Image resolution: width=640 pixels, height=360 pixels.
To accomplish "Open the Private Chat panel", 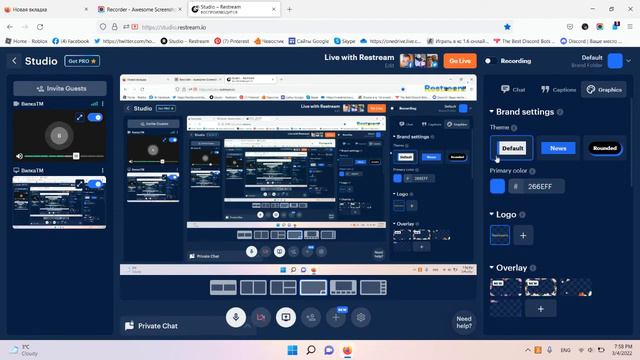I will pyautogui.click(x=152, y=326).
